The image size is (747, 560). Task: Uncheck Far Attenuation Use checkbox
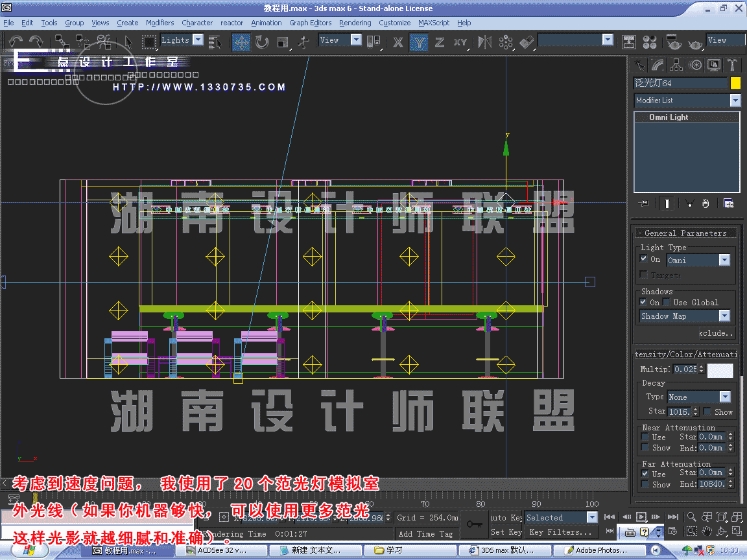click(645, 473)
